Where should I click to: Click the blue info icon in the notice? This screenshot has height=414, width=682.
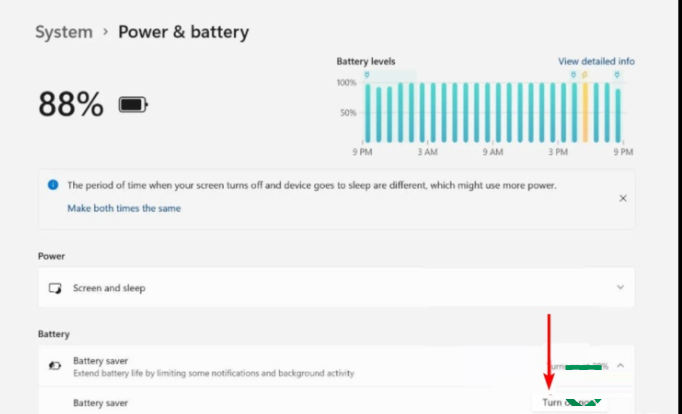coord(53,185)
